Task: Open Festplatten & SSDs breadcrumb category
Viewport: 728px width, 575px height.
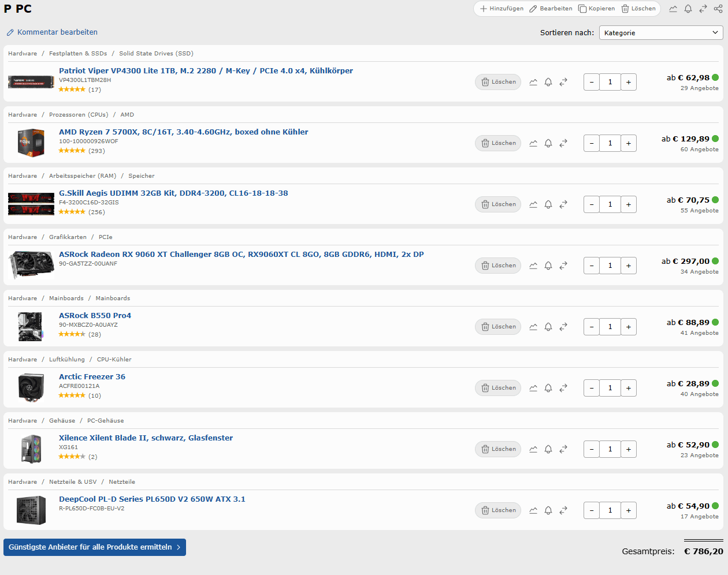Action: click(x=78, y=54)
